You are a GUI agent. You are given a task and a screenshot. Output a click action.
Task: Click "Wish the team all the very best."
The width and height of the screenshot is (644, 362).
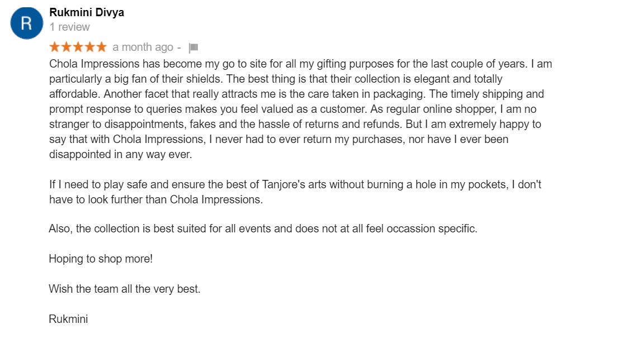(x=124, y=289)
